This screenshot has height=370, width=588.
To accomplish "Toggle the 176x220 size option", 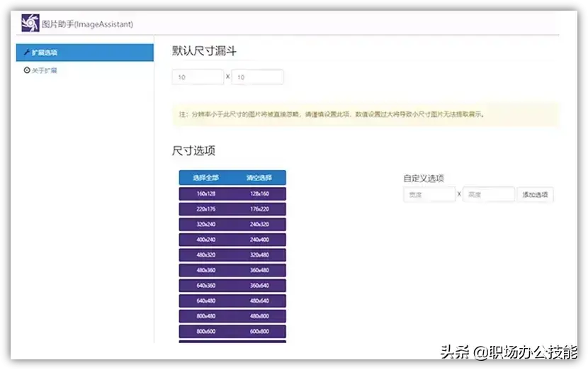I will (259, 209).
